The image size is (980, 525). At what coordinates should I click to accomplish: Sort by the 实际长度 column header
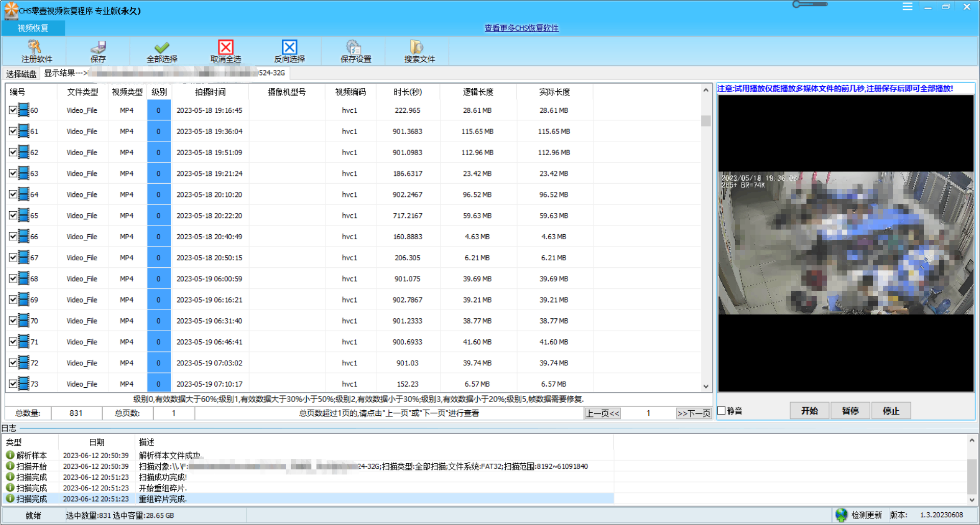coord(554,92)
